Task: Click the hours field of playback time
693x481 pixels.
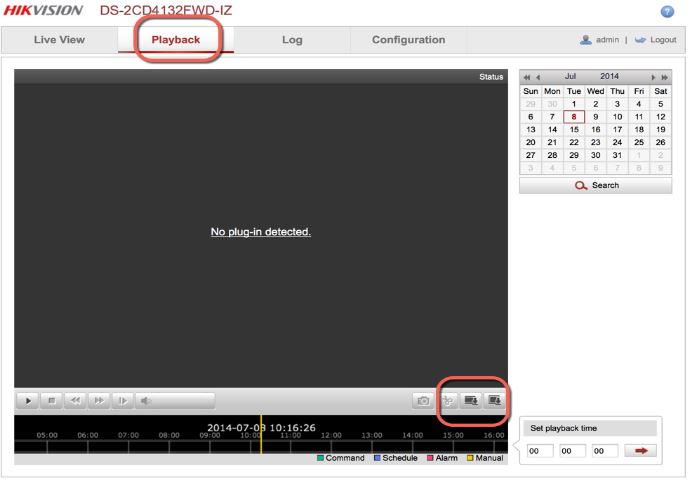Action: (x=540, y=451)
